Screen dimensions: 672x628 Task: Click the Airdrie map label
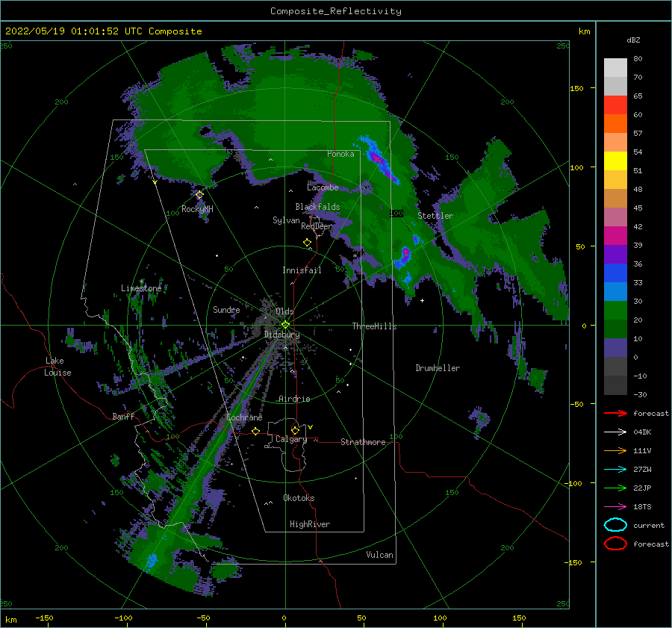click(x=294, y=399)
